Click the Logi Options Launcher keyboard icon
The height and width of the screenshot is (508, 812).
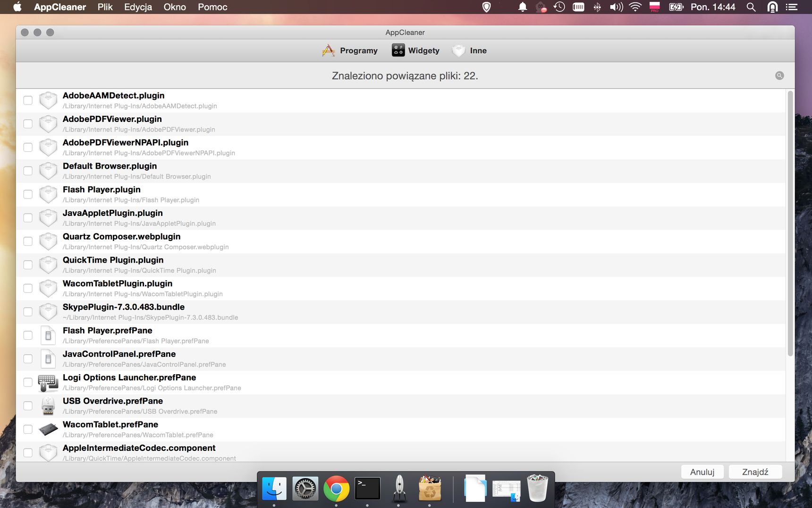(x=48, y=382)
